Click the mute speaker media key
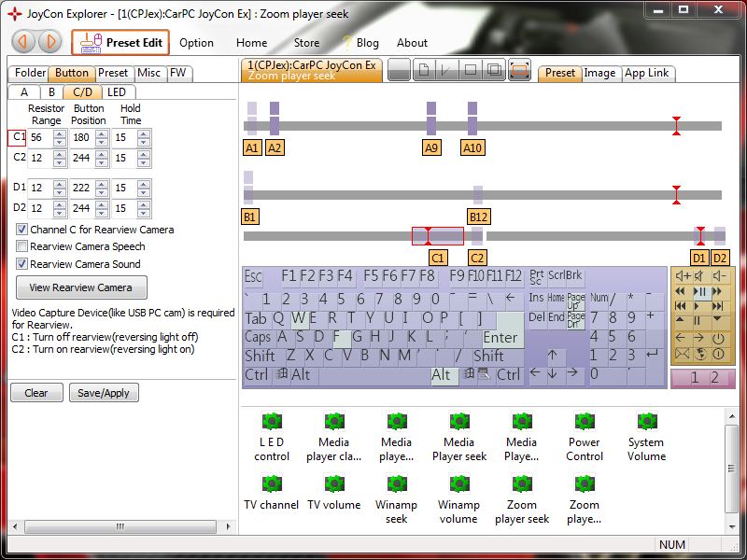The height and width of the screenshot is (560, 747). pos(698,275)
